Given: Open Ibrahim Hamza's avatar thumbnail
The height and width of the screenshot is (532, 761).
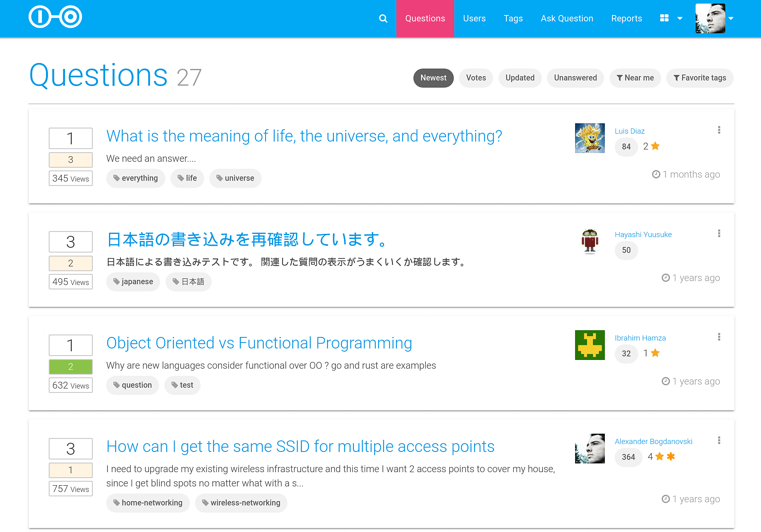Looking at the screenshot, I should click(590, 345).
